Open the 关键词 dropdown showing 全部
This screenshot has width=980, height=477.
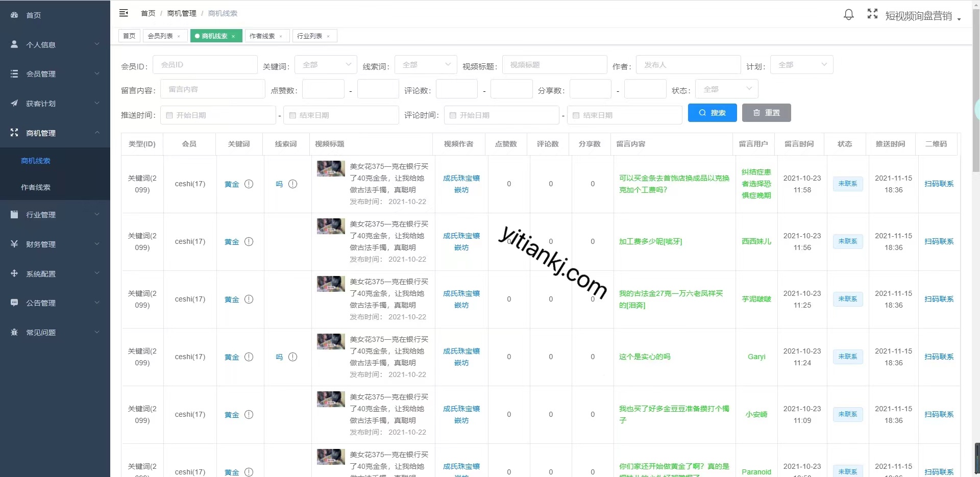coord(326,65)
